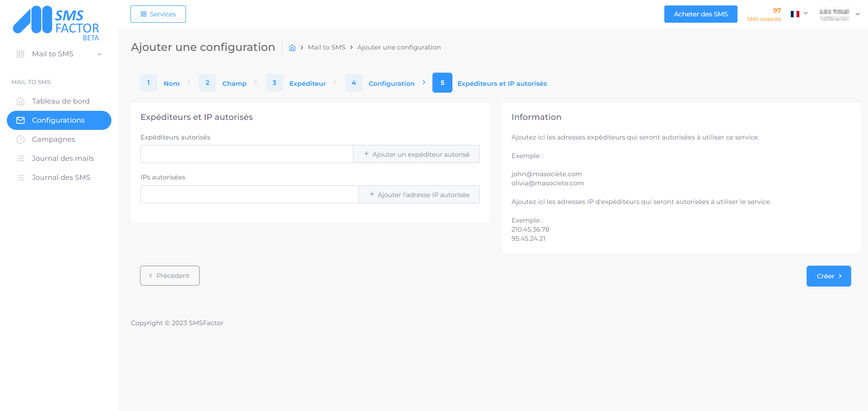Image resolution: width=868 pixels, height=411 pixels.
Task: Click Ajouter l'adresse IP autorisée
Action: click(x=419, y=195)
